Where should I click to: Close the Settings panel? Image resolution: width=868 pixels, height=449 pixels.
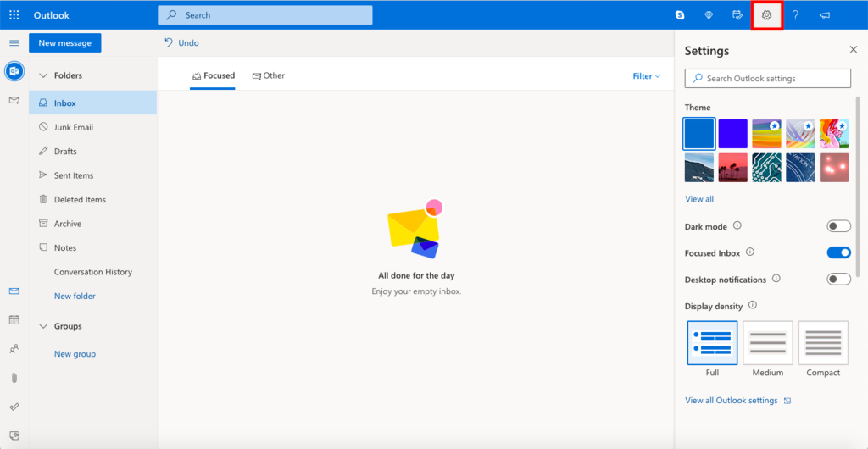[853, 50]
